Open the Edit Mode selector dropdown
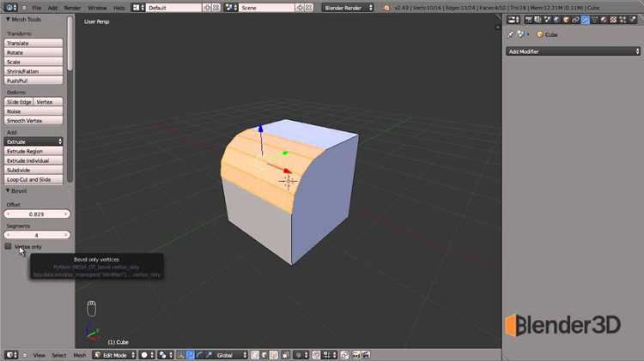This screenshot has width=644, height=361. (x=114, y=355)
